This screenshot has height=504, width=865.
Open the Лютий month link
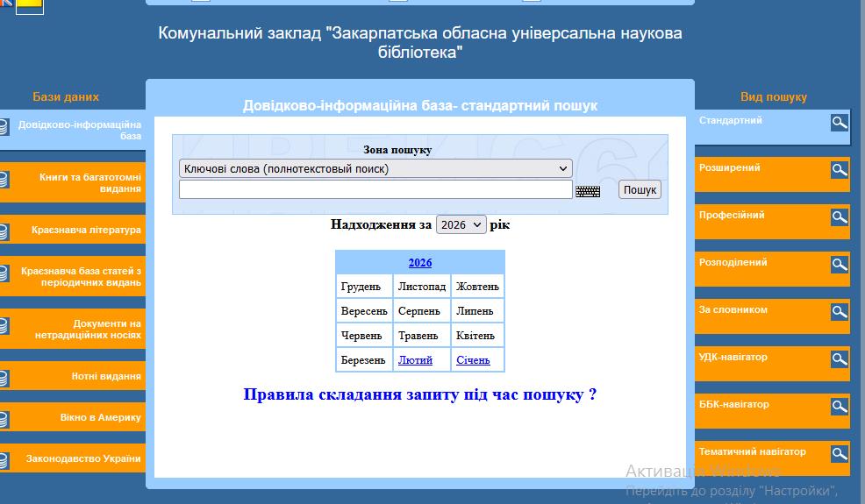(x=415, y=360)
